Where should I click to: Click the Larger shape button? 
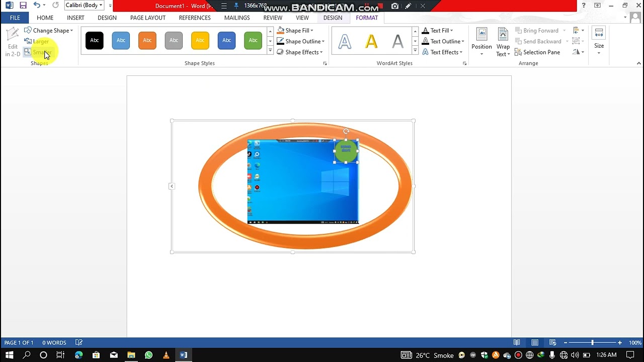click(x=37, y=41)
